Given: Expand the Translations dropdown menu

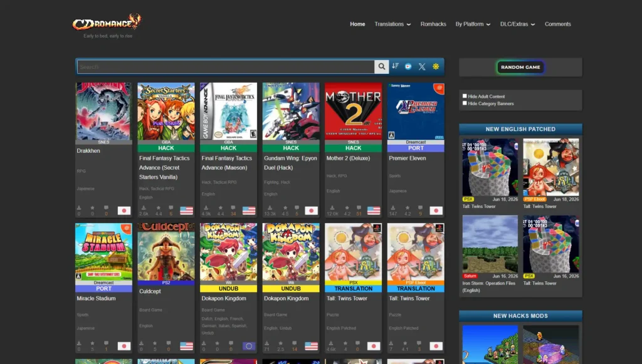Looking at the screenshot, I should 392,24.
